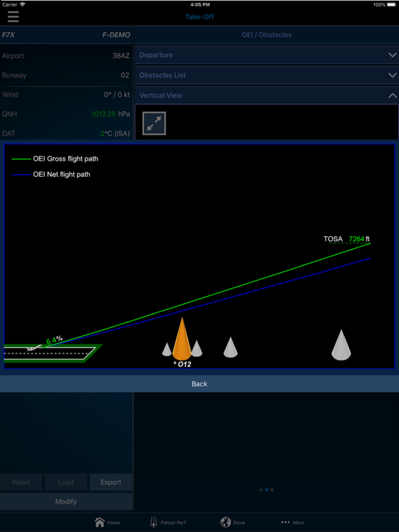Image resolution: width=399 pixels, height=532 pixels.
Task: Open the Store globe icon
Action: [x=225, y=522]
